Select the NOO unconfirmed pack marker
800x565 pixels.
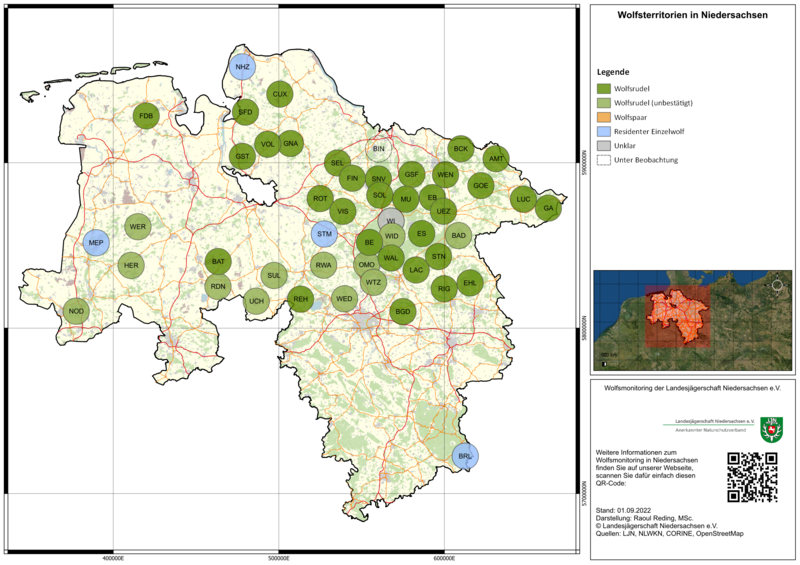point(76,312)
